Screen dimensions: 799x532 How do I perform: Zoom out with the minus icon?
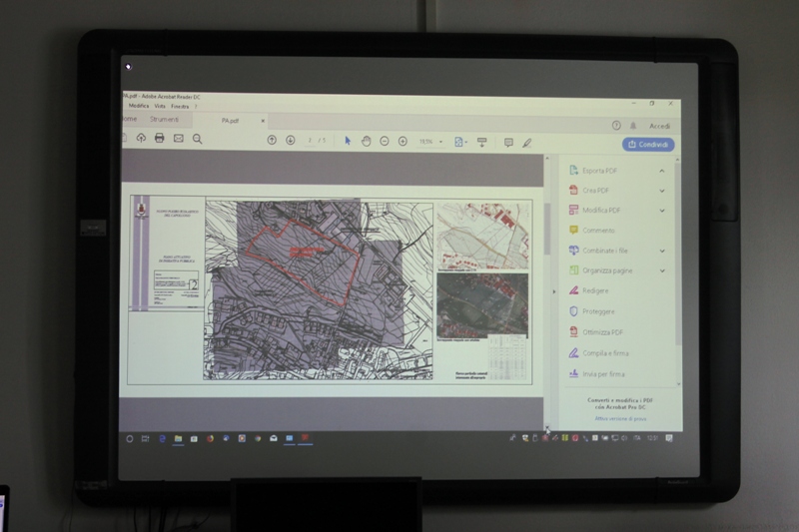[385, 141]
